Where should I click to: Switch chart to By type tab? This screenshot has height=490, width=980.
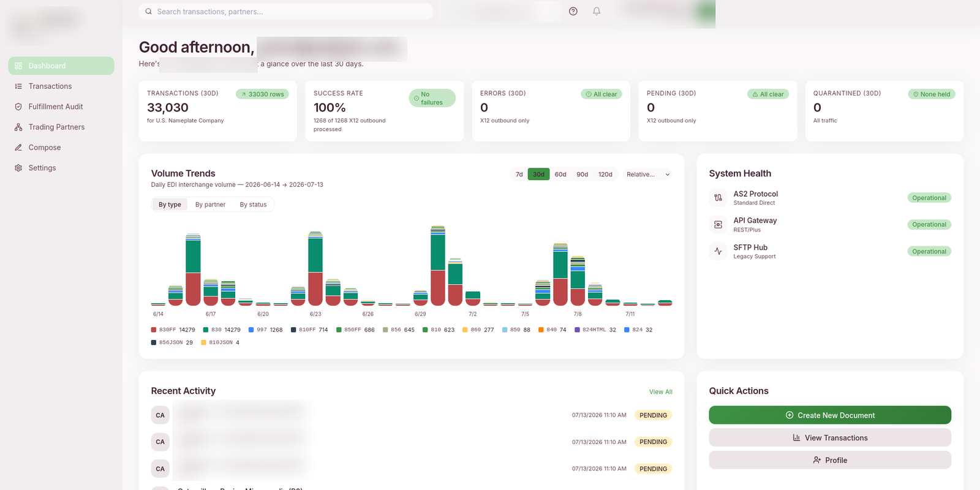pos(170,205)
